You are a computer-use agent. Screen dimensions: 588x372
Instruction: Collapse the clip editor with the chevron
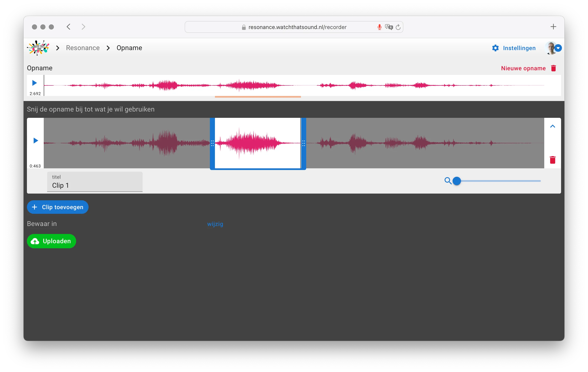click(553, 126)
